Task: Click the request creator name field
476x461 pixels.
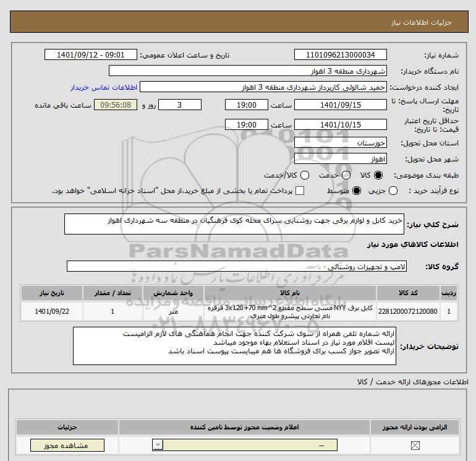Action: (263, 87)
